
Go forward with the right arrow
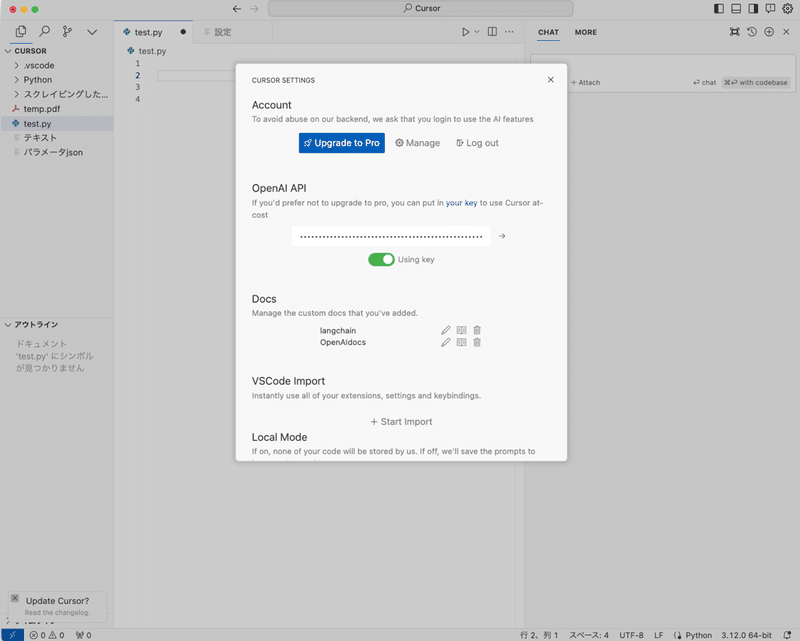pyautogui.click(x=254, y=9)
